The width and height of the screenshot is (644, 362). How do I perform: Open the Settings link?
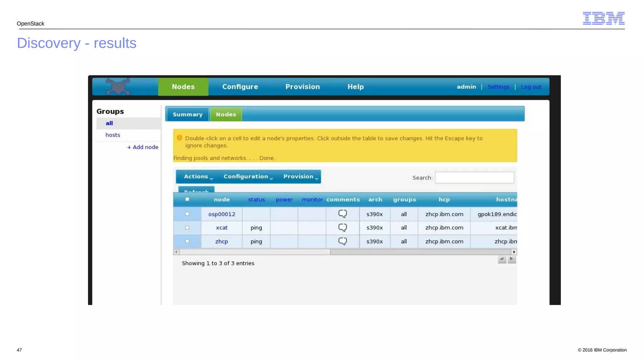coord(498,87)
